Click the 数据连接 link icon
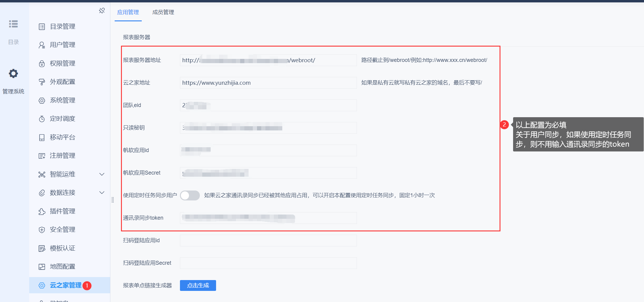The height and width of the screenshot is (302, 644). [x=42, y=193]
